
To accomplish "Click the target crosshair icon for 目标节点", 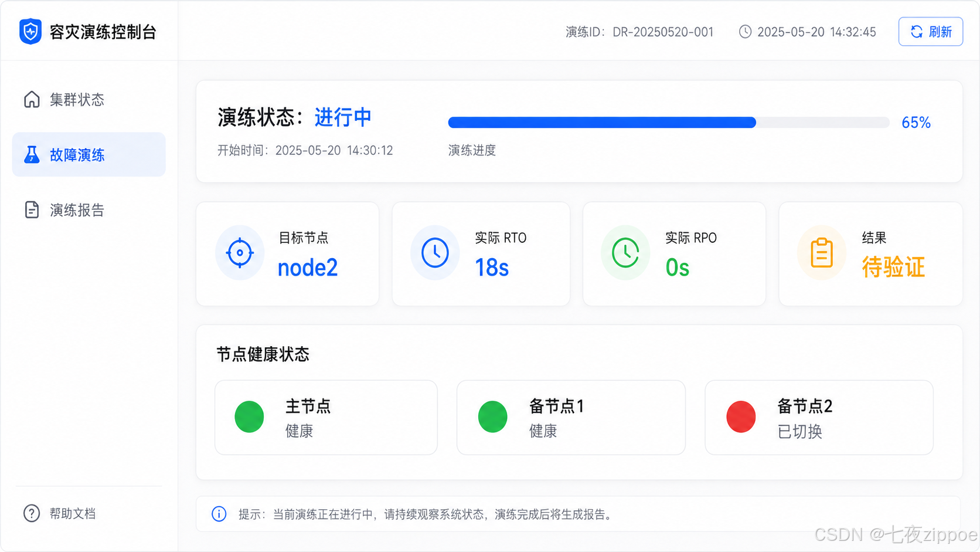I will [240, 253].
